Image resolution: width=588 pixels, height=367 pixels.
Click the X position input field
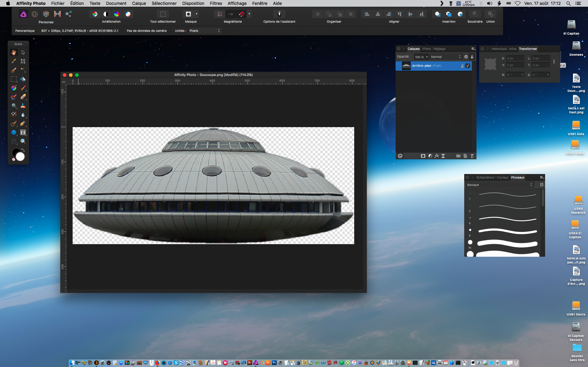pyautogui.click(x=514, y=58)
